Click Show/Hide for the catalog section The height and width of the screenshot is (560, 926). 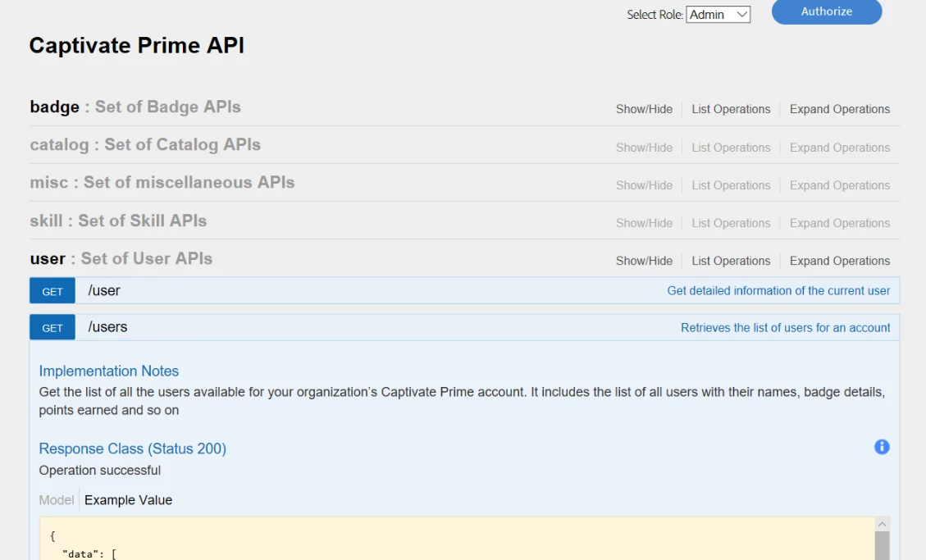(x=644, y=148)
